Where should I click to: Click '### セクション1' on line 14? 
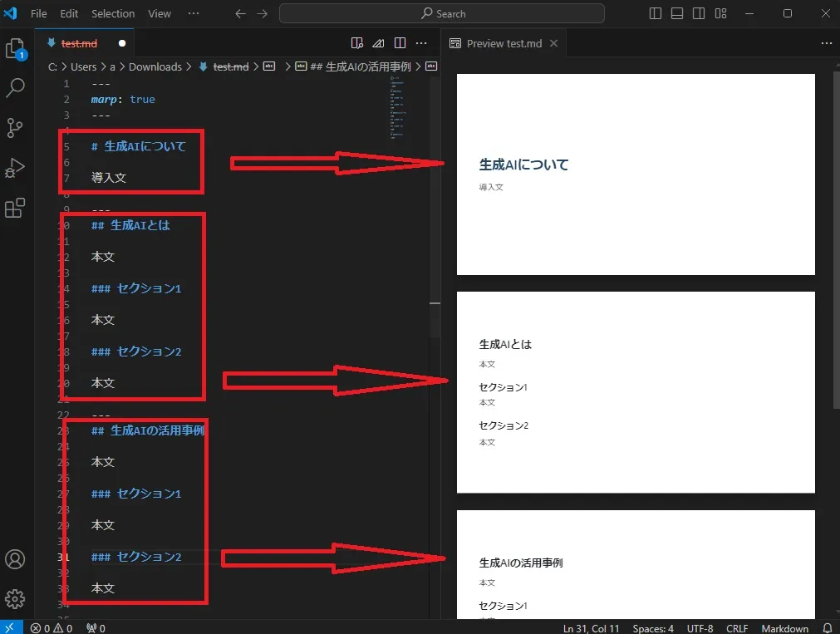pos(136,288)
